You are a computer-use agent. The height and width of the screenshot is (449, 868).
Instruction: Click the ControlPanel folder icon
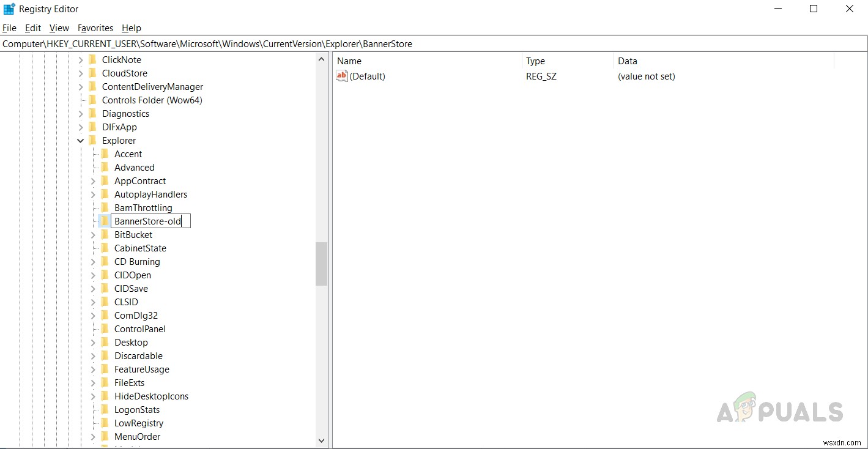(105, 329)
